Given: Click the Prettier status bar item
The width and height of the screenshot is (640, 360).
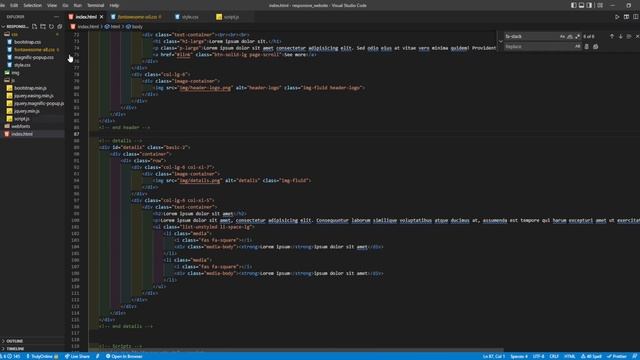Looking at the screenshot, I should [616, 356].
